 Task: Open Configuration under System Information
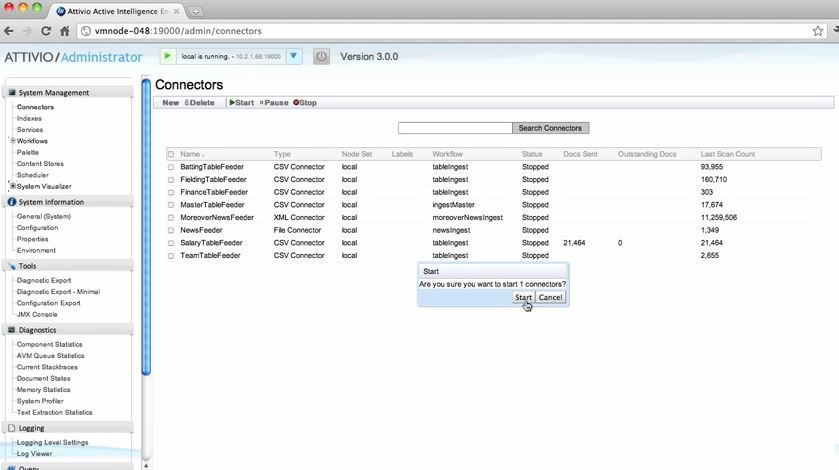click(x=37, y=228)
